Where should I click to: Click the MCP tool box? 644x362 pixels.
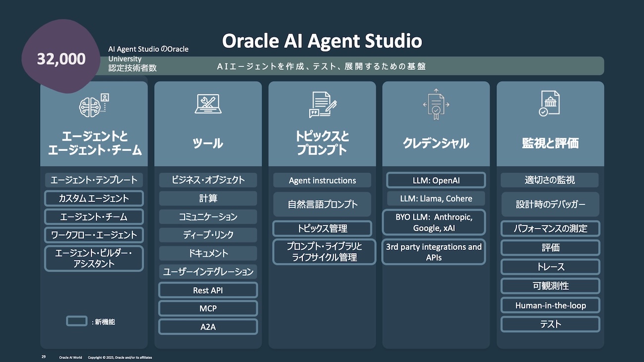click(x=208, y=309)
